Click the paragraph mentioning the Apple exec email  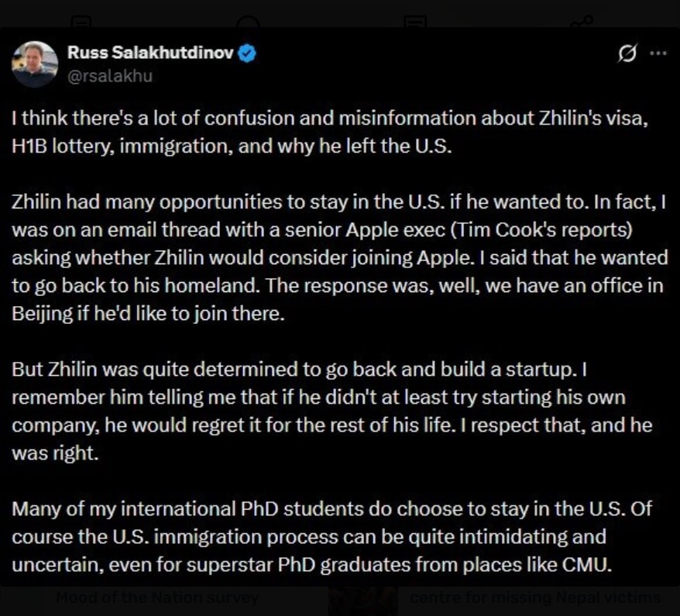point(339,258)
